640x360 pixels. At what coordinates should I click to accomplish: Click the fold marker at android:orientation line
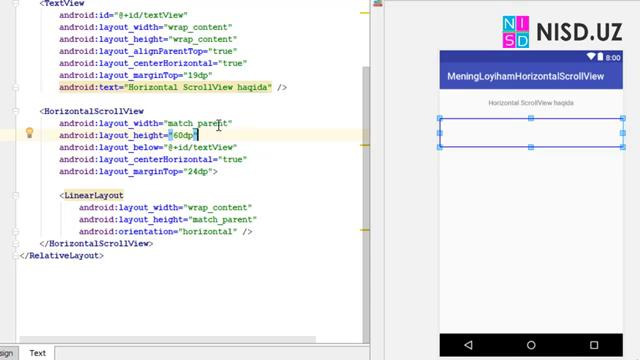(x=16, y=231)
